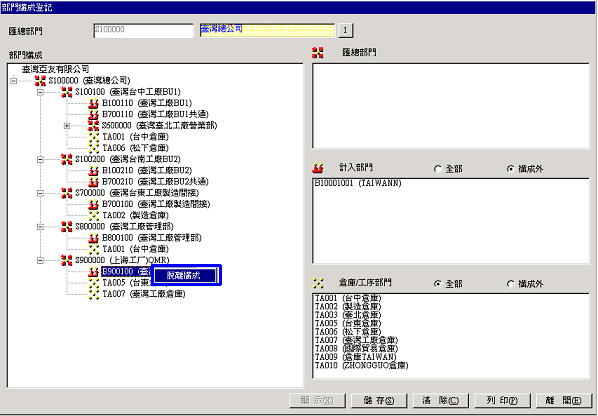This screenshot has height=416, width=598.
Task: Expand the S600000 tree node
Action: [67, 126]
